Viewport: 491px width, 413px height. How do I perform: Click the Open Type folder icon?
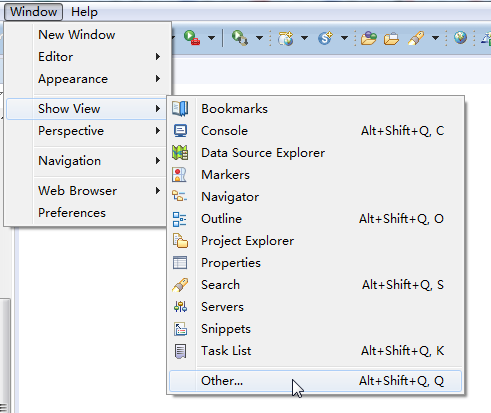tap(369, 38)
